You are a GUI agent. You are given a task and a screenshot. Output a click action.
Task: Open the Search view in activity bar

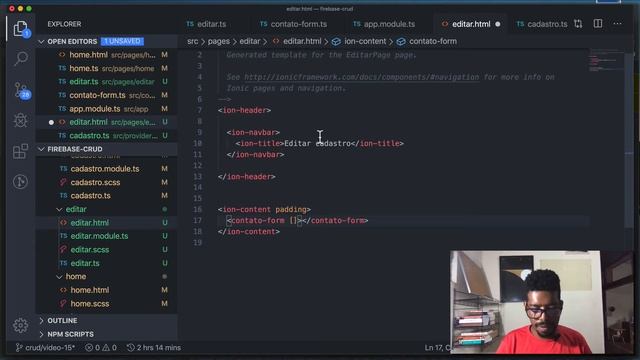[x=20, y=58]
